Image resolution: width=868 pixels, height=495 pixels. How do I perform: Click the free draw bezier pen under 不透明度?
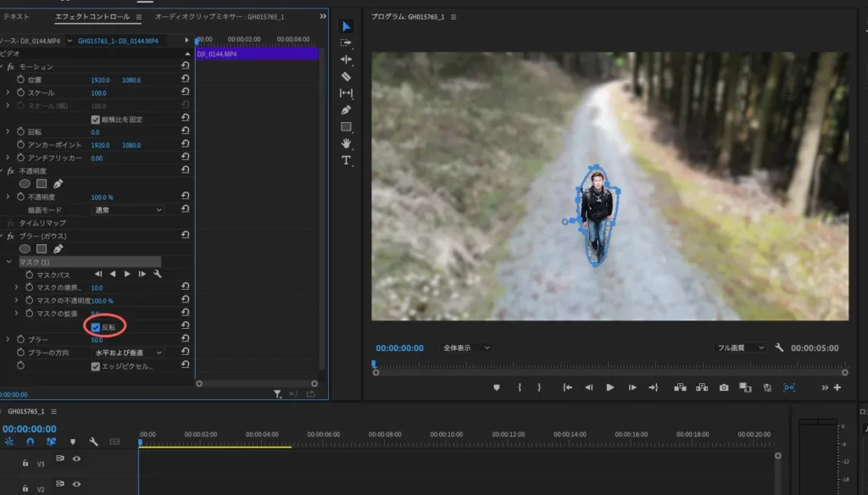coord(58,183)
